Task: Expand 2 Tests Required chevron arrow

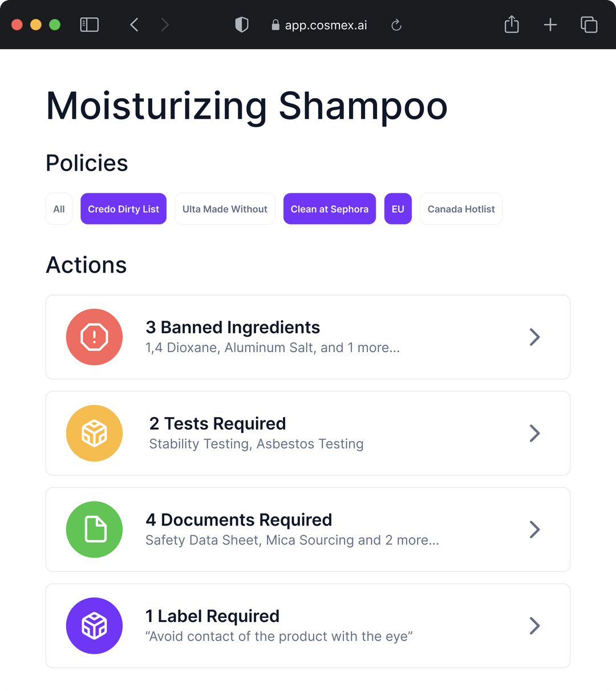Action: click(534, 433)
